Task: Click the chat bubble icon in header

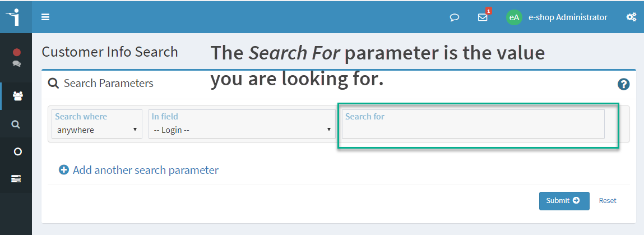Action: point(454,17)
